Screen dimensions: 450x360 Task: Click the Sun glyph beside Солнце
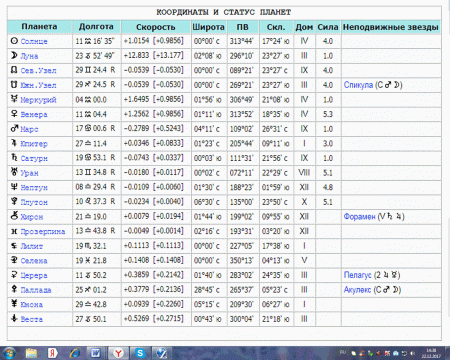(x=14, y=41)
